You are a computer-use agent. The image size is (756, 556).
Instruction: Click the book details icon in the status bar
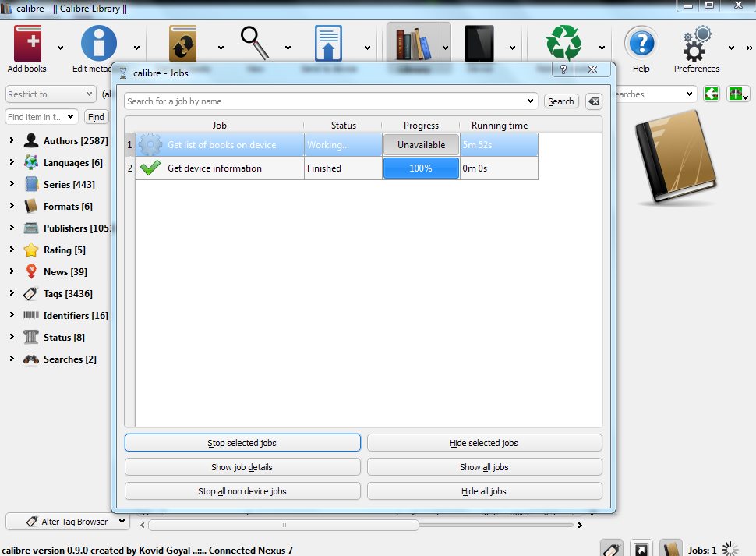click(x=671, y=549)
